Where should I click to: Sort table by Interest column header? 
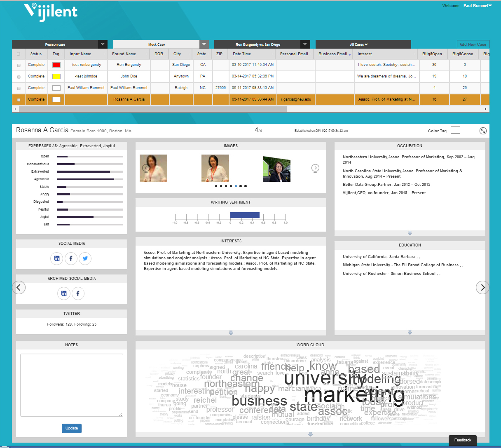tap(365, 54)
